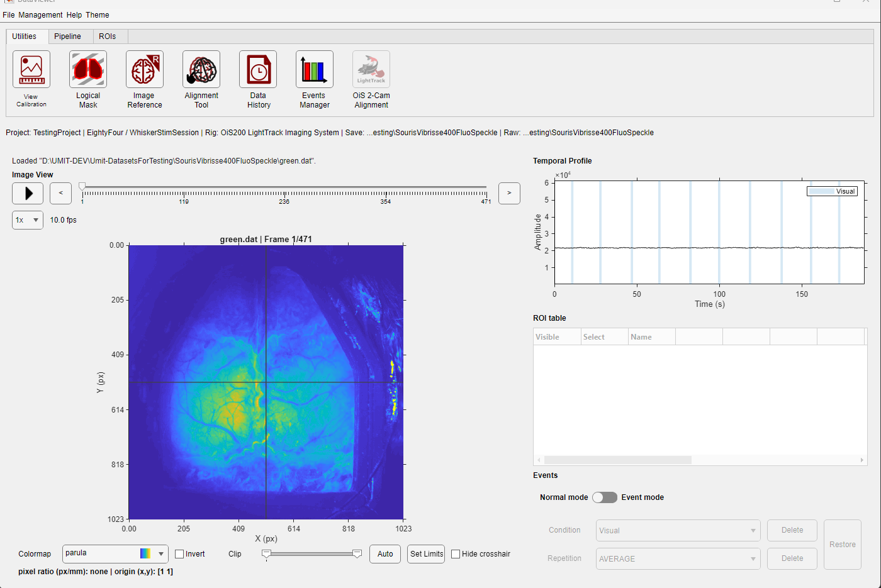Click Delete button next to Condition
This screenshot has height=588, width=881.
792,530
